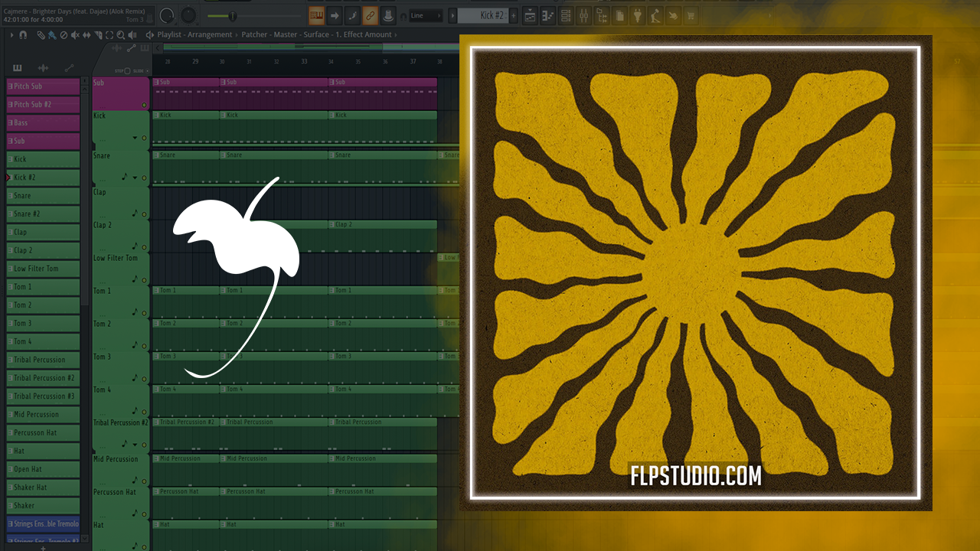The width and height of the screenshot is (980, 551).
Task: Expand Snare track dropdown arrow
Action: pos(135,178)
